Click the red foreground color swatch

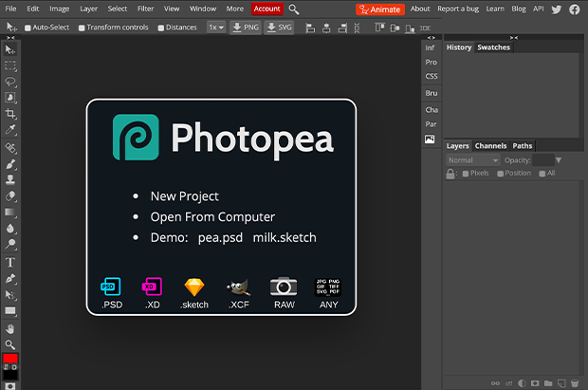click(x=10, y=358)
